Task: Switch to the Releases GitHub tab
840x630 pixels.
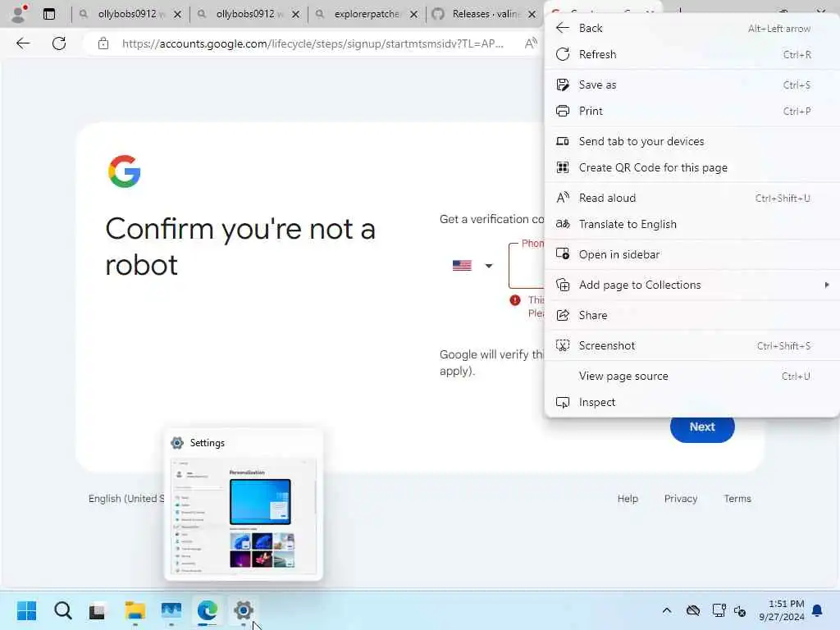Action: [485, 14]
